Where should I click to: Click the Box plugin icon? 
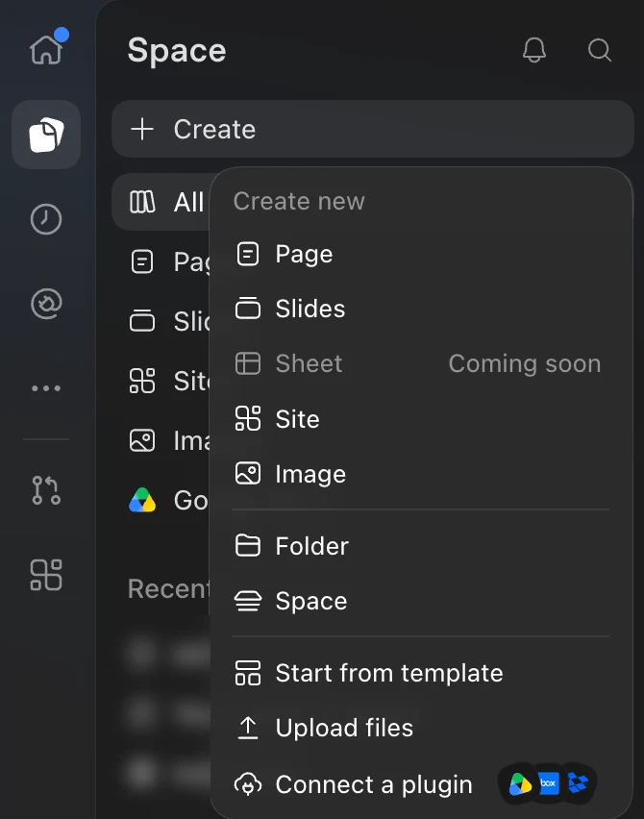[x=548, y=783]
